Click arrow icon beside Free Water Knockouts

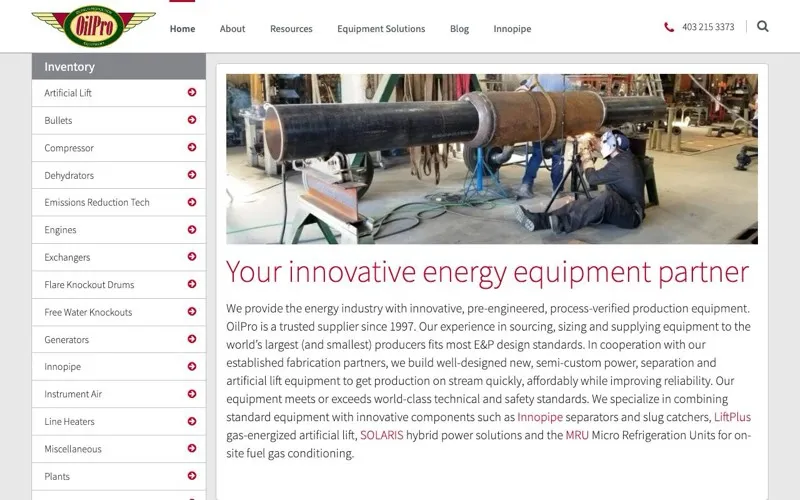(192, 312)
